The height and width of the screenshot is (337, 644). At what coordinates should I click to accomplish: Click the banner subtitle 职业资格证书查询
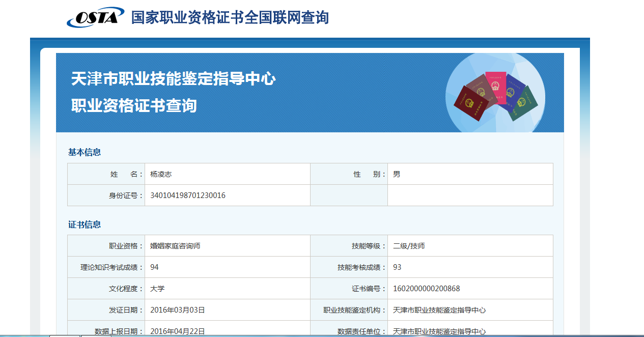(134, 106)
